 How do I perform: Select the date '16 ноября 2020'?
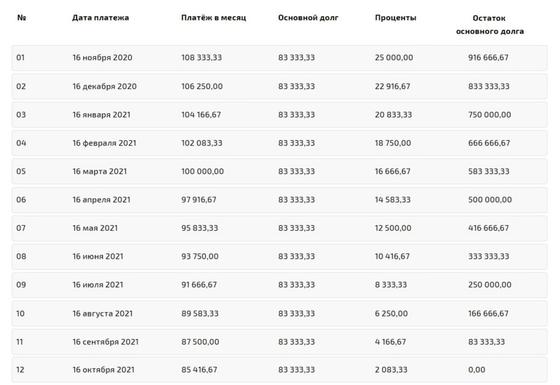pos(102,58)
